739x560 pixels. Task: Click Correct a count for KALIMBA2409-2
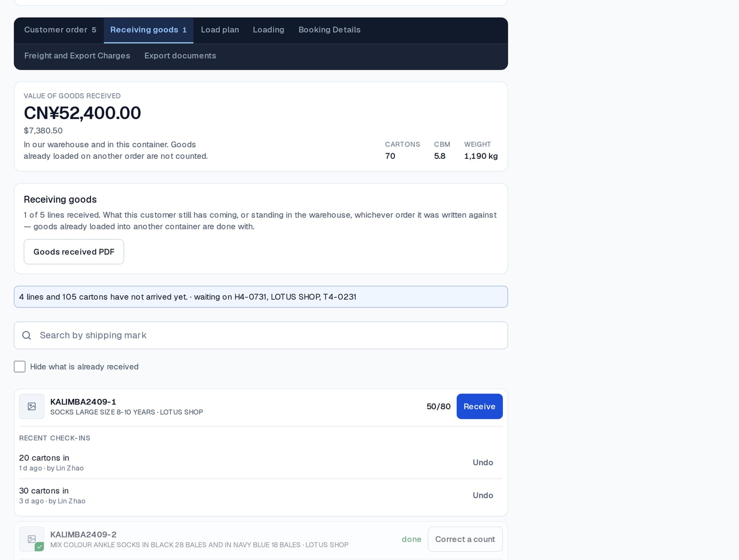[x=465, y=539]
